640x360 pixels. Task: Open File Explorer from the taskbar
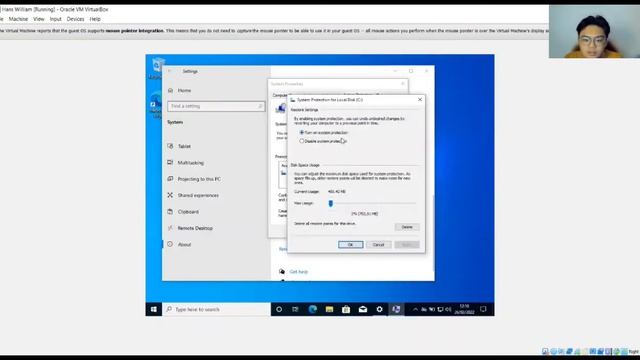329,309
